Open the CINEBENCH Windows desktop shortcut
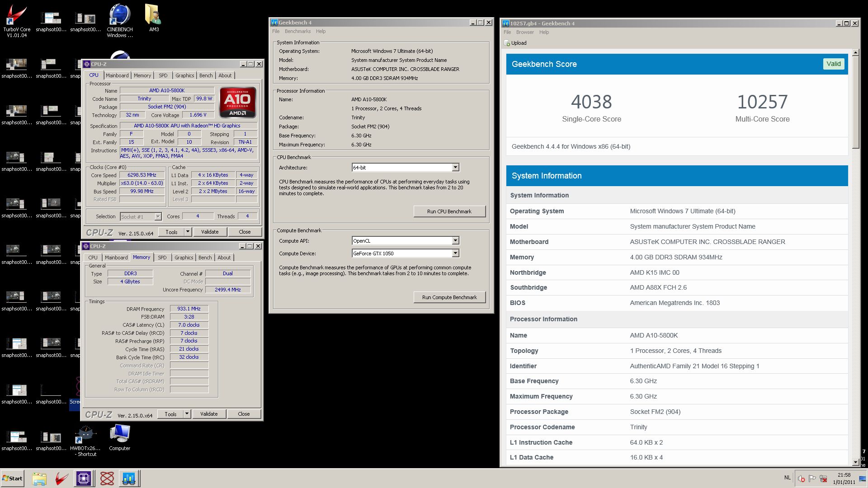868x488 pixels. coord(120,20)
